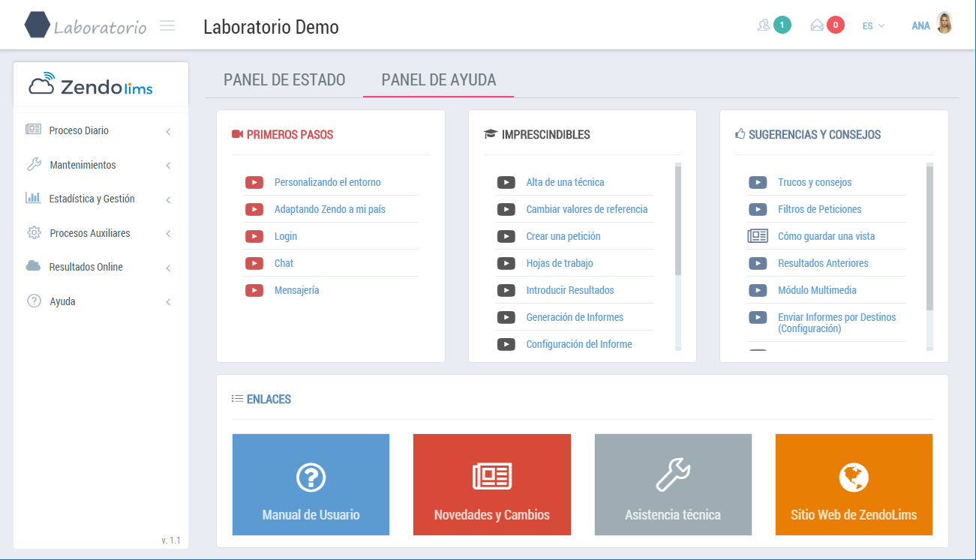Switch to Panel de Estado tab
This screenshot has width=976, height=560.
[x=284, y=79]
